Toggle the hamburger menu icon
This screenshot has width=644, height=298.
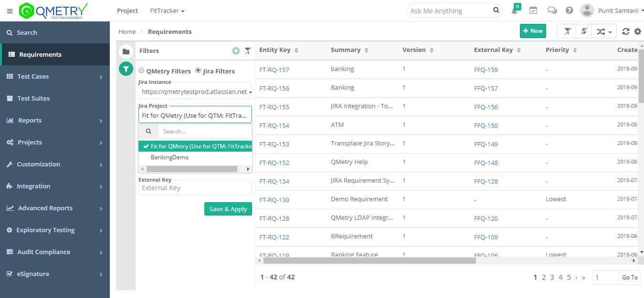(x=10, y=11)
